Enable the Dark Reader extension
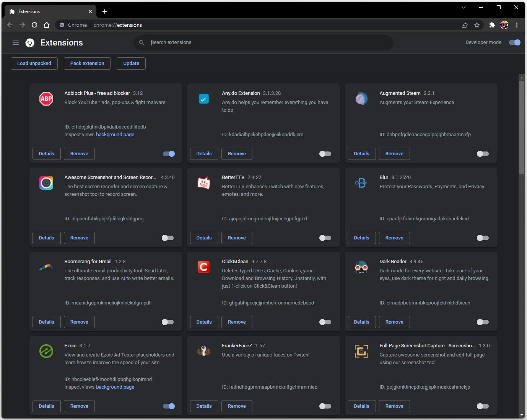The image size is (527, 420). point(483,322)
